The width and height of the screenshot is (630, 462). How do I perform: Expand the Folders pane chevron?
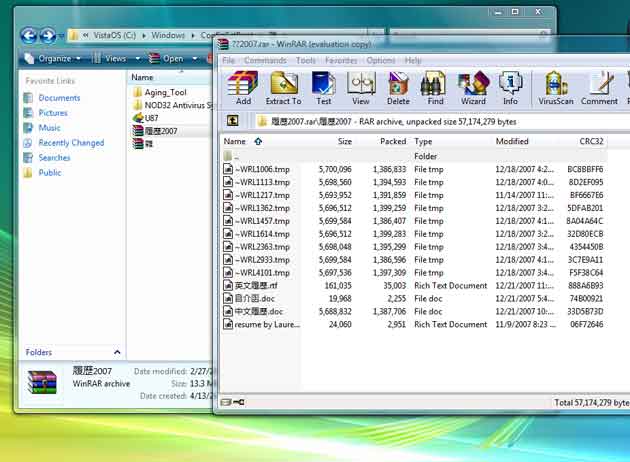(x=117, y=352)
